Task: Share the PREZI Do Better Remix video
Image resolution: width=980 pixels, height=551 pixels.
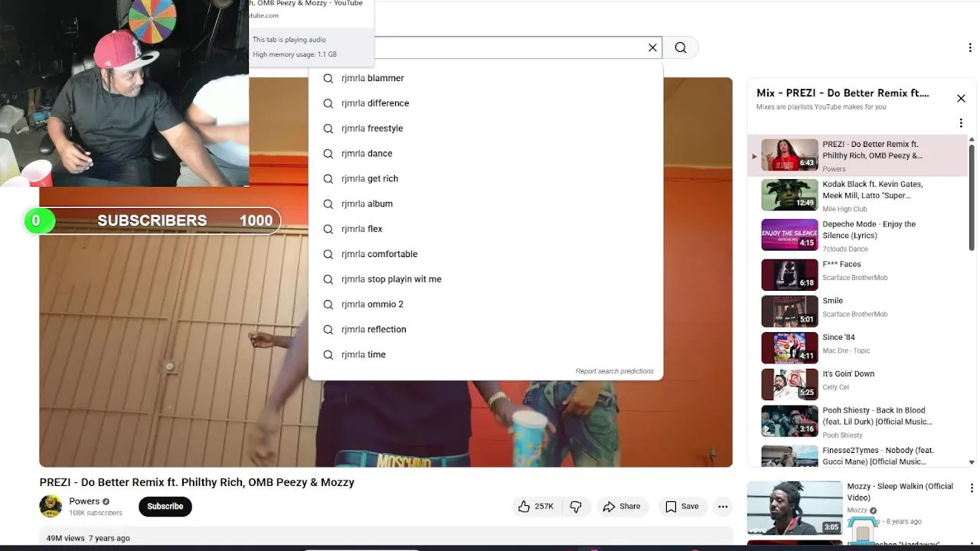Action: tap(622, 507)
